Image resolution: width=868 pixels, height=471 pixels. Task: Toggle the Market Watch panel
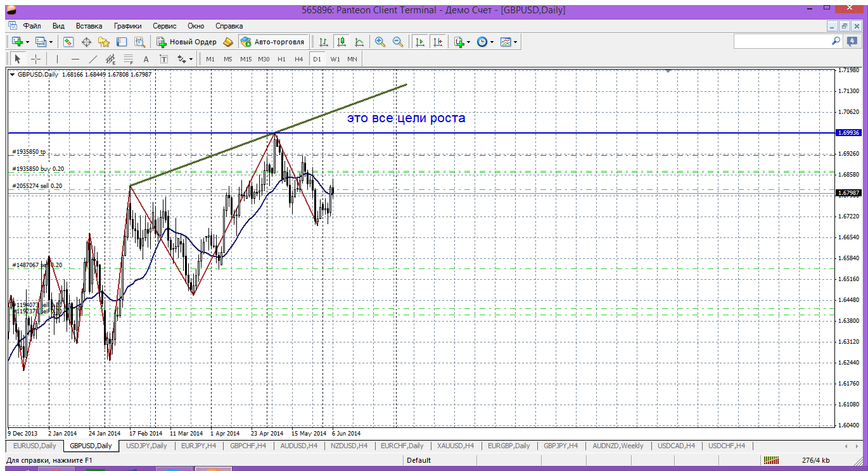pos(68,42)
